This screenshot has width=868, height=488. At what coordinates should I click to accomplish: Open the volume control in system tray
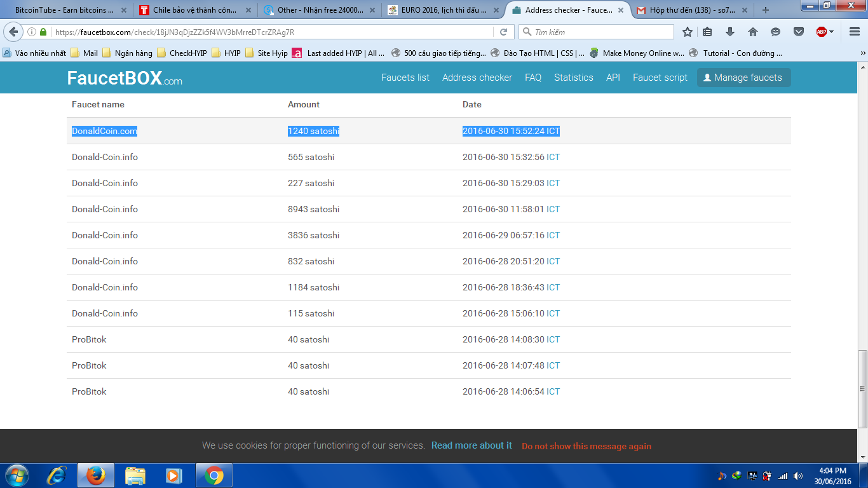[798, 475]
